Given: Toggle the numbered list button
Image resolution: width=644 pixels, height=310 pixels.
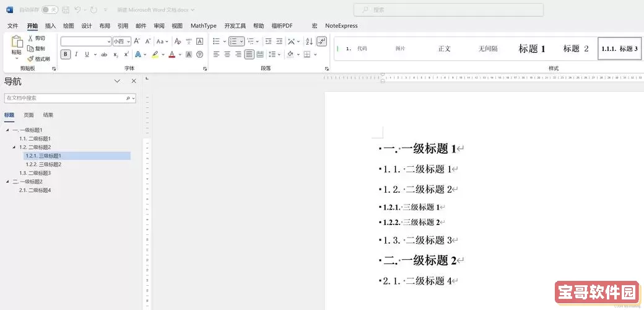Looking at the screenshot, I should tap(233, 42).
